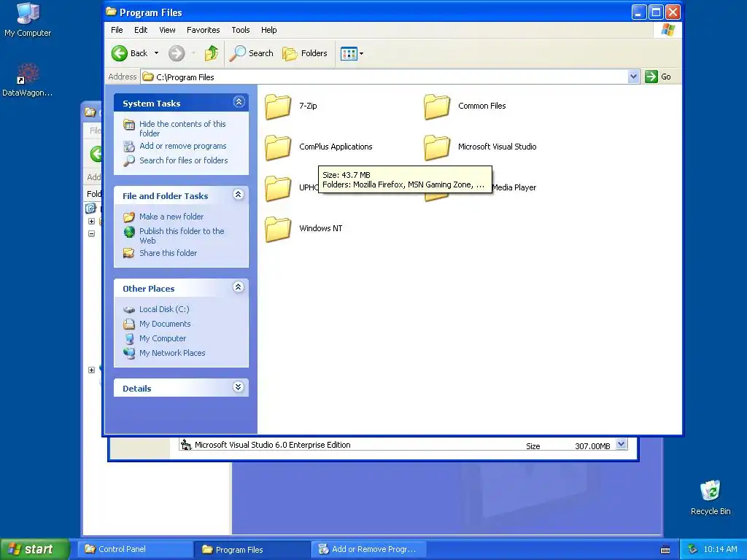747x560 pixels.
Task: Click the globe icon for Publish folder
Action: click(x=129, y=232)
